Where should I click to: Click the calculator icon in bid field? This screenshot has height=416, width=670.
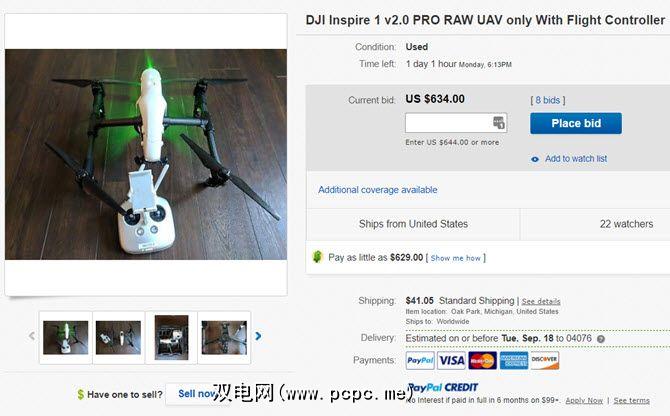pyautogui.click(x=499, y=123)
